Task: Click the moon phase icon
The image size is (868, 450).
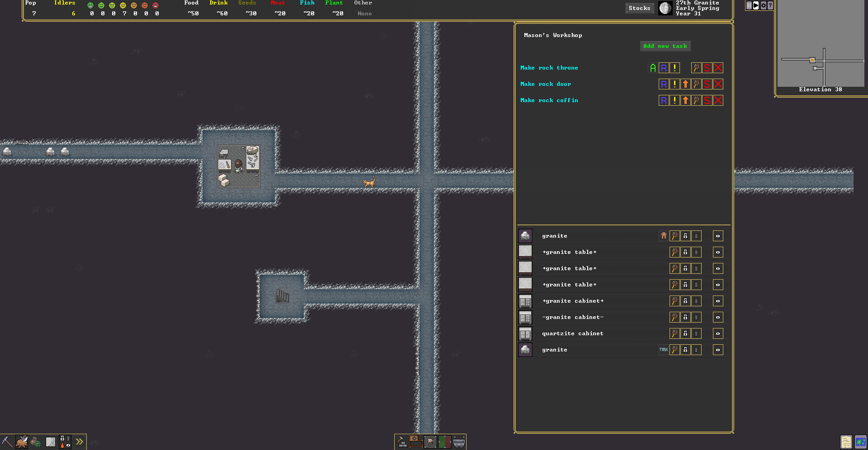Action: (x=665, y=8)
